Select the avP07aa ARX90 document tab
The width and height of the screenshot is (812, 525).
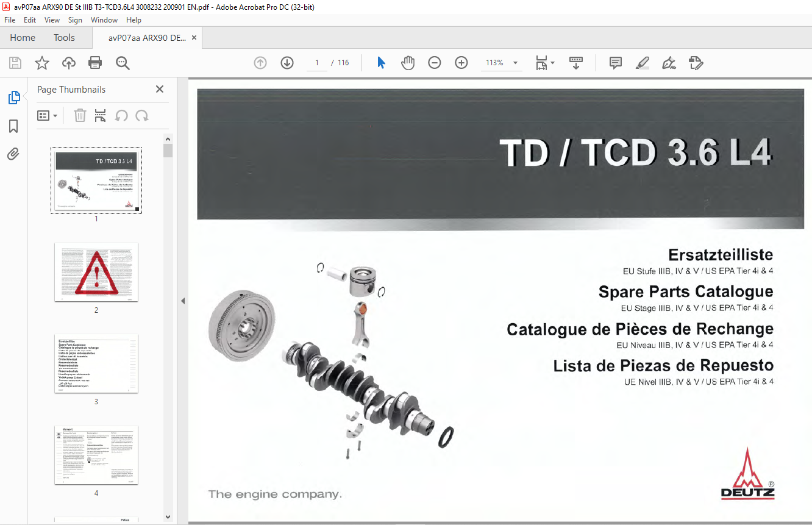[x=147, y=38]
